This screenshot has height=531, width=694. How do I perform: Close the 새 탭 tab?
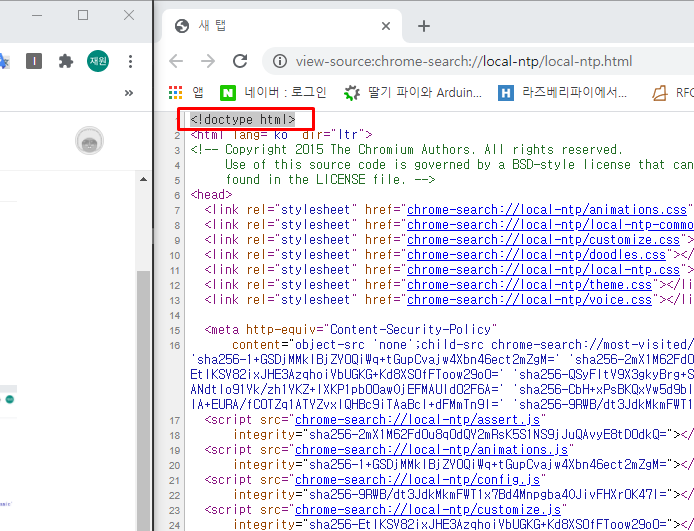click(x=386, y=26)
